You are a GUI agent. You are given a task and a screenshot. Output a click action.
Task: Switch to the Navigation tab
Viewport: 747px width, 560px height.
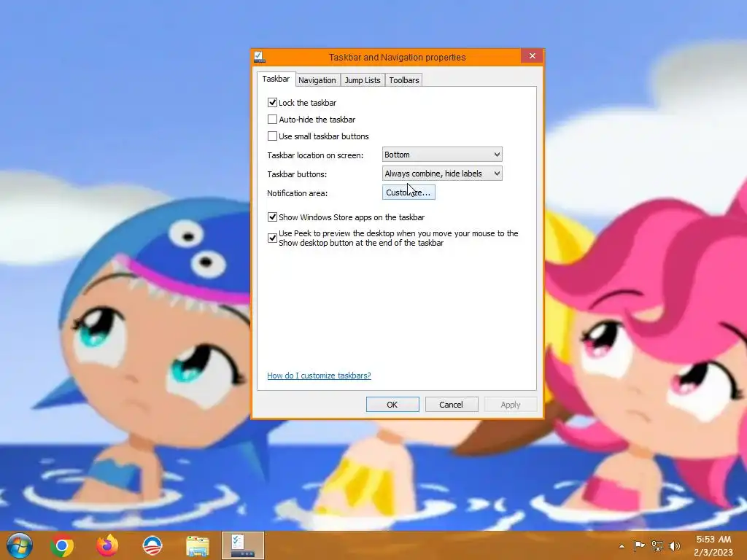click(317, 80)
